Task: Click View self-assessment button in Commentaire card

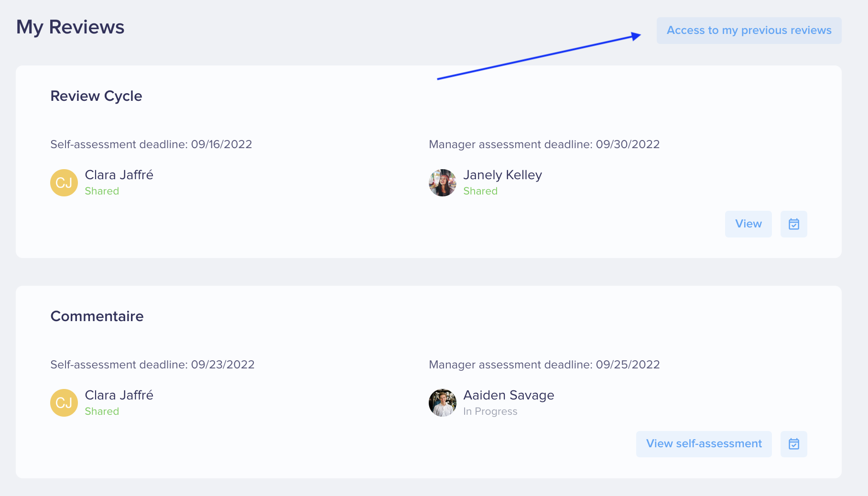Action: (704, 444)
